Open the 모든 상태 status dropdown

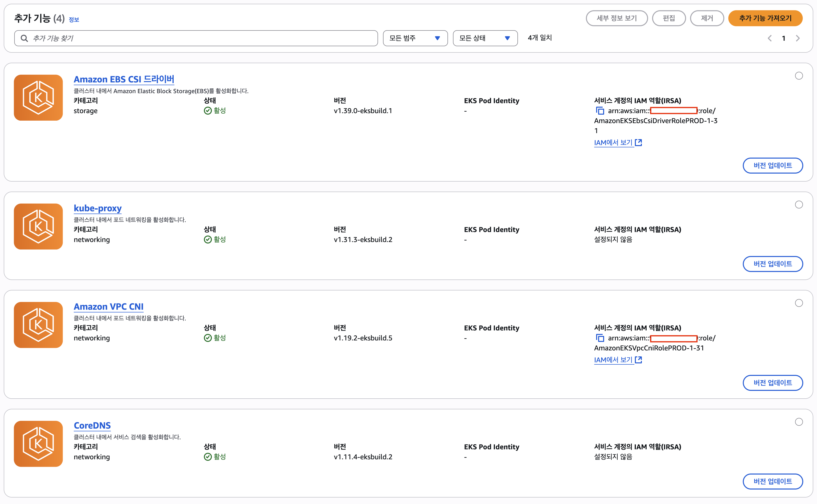point(485,38)
